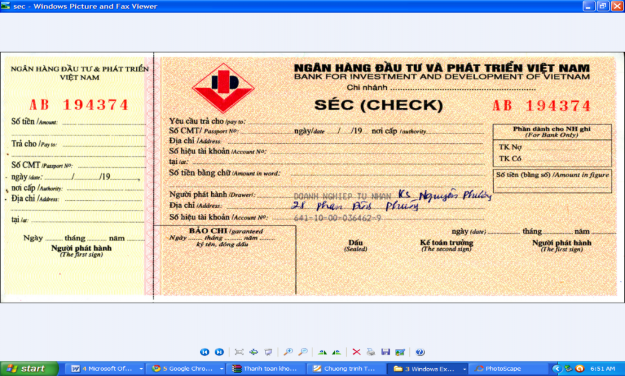The image size is (625, 376).
Task: Rotate the image clockwise
Action: point(322,352)
